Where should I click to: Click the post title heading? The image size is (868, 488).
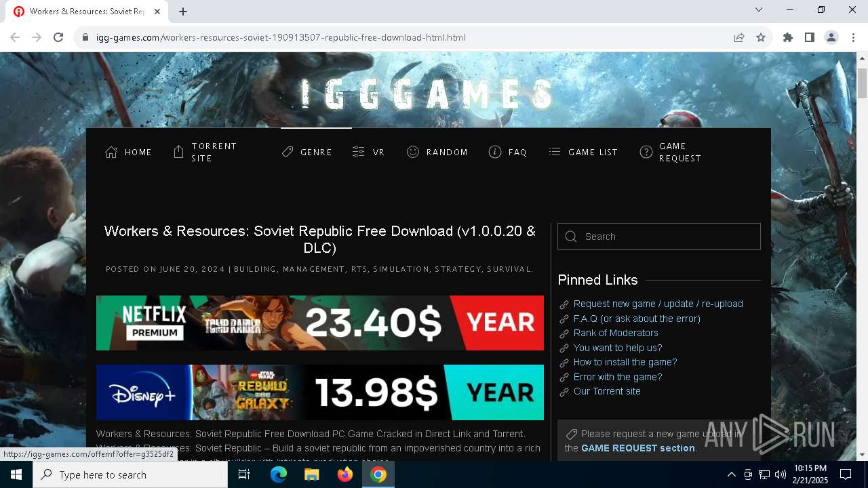coord(320,239)
